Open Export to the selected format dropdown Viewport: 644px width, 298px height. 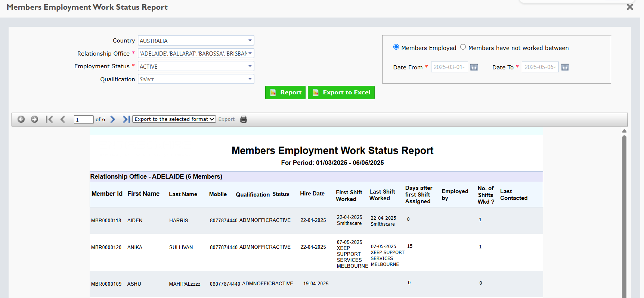tap(174, 119)
